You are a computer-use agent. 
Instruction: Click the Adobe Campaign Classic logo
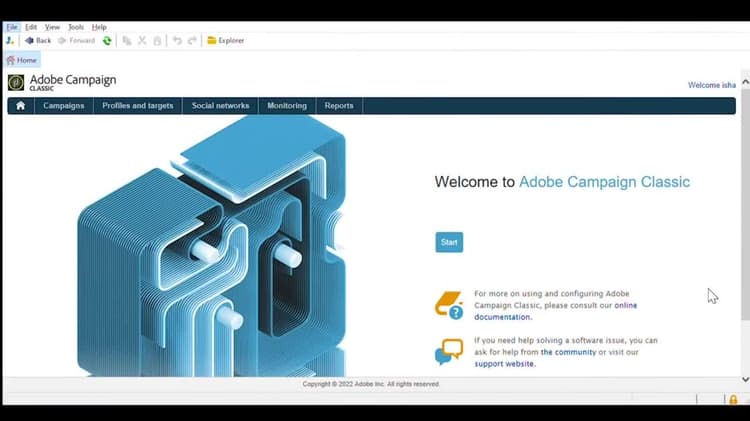click(x=62, y=82)
